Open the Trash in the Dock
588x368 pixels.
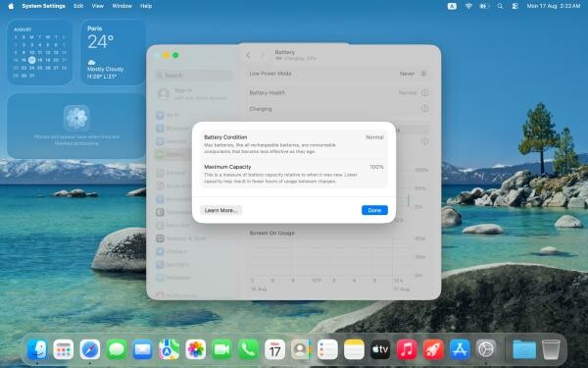point(551,349)
